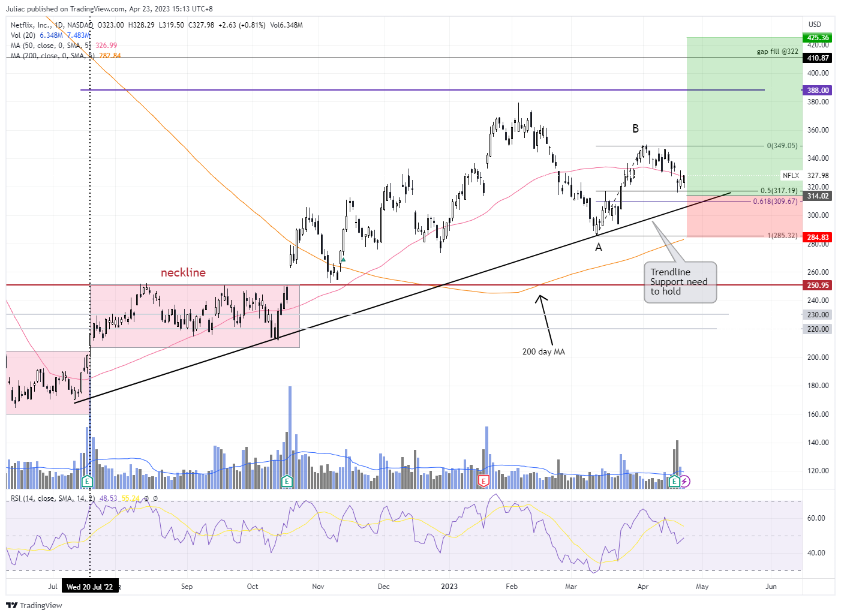The image size is (841, 616).
Task: Click the USD currency label
Action: click(x=815, y=25)
